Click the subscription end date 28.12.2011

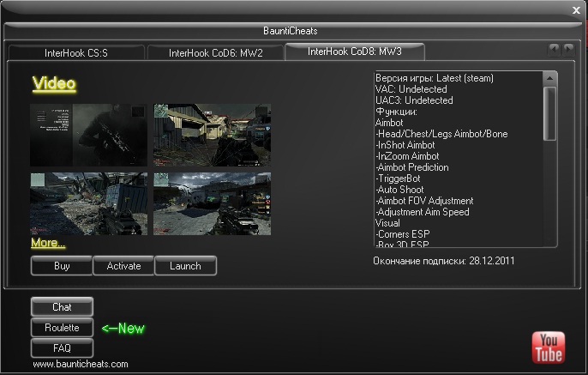pyautogui.click(x=492, y=261)
